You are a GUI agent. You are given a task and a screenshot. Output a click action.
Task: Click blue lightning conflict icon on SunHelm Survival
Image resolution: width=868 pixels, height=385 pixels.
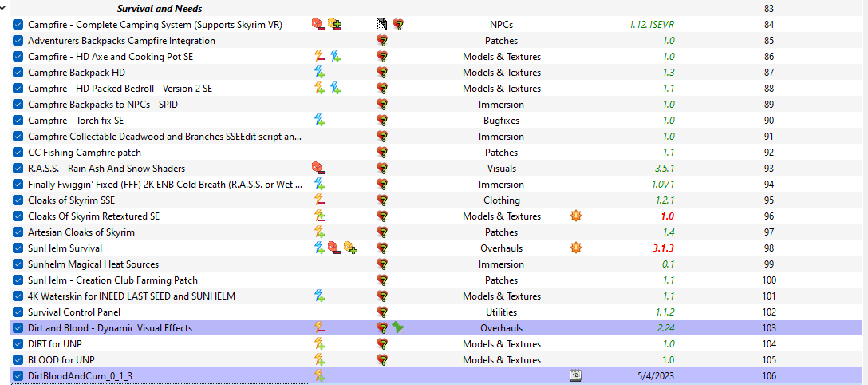(319, 248)
